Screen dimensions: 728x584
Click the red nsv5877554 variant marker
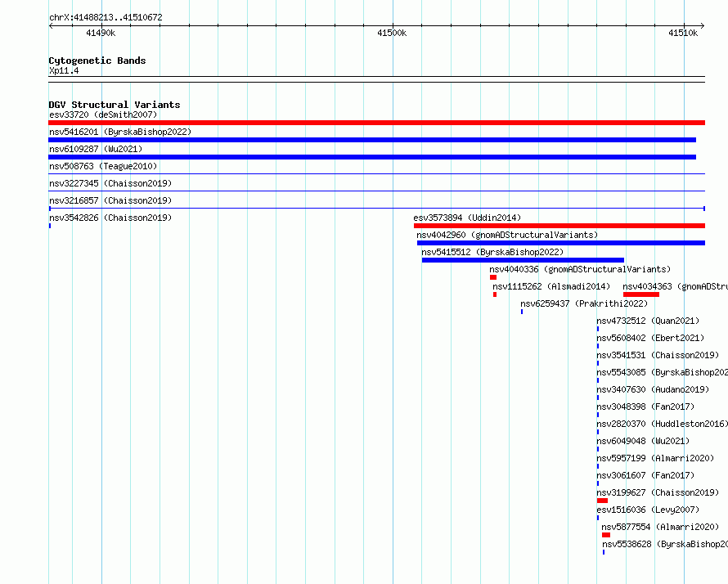point(606,535)
